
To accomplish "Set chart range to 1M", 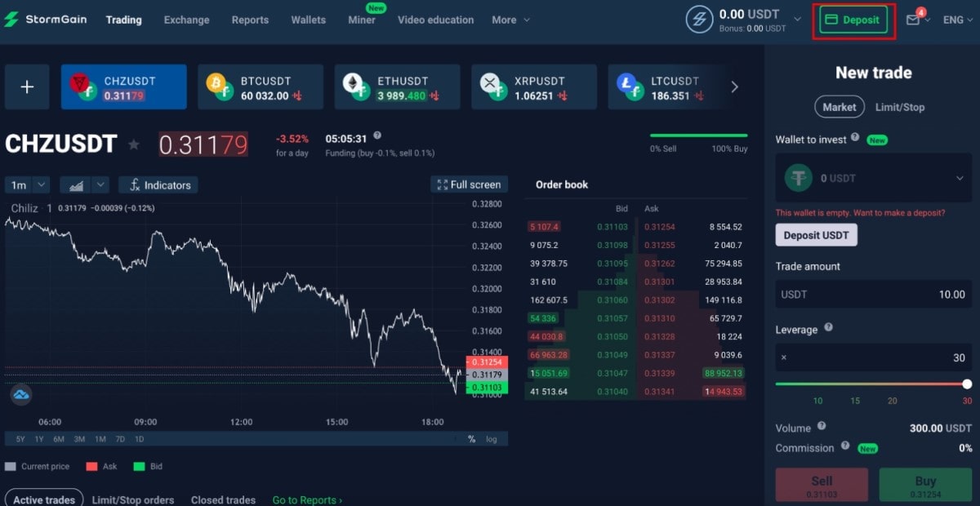I will click(100, 439).
